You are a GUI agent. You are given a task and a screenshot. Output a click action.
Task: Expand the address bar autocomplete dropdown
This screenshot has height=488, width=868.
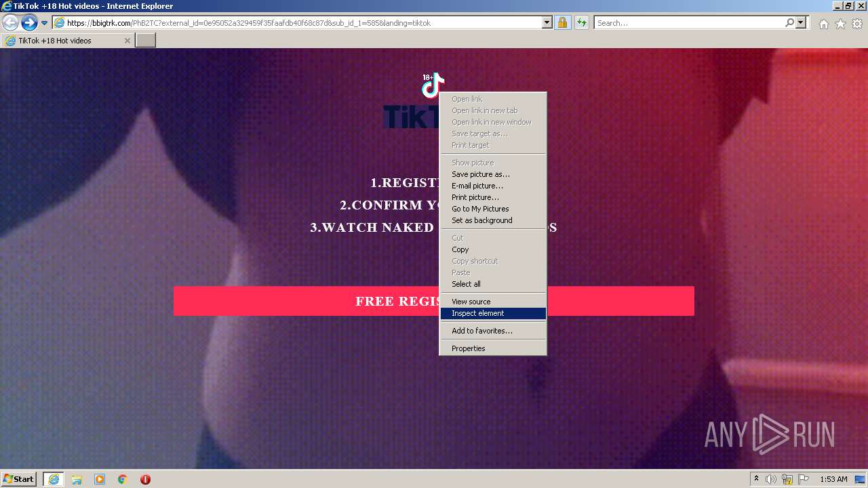pyautogui.click(x=547, y=23)
